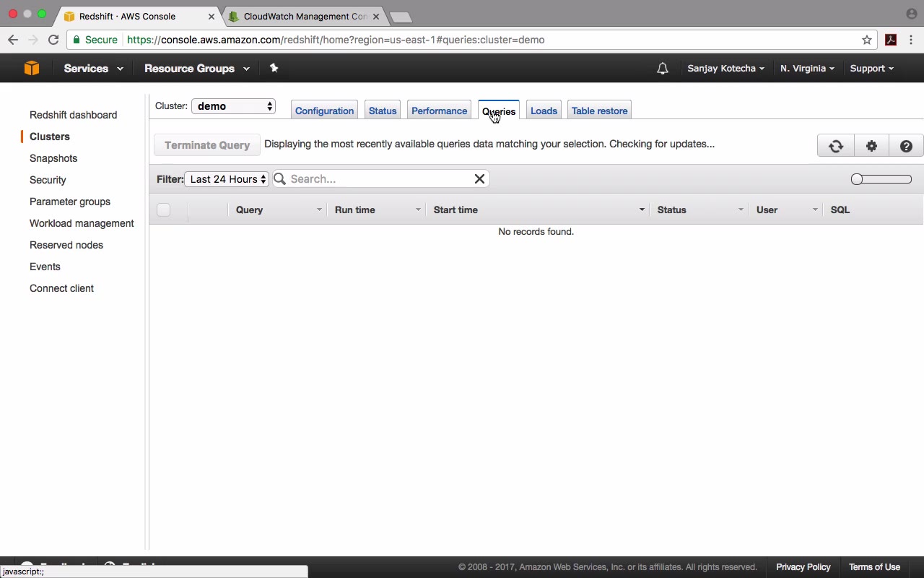Open a new browser tab

click(400, 17)
